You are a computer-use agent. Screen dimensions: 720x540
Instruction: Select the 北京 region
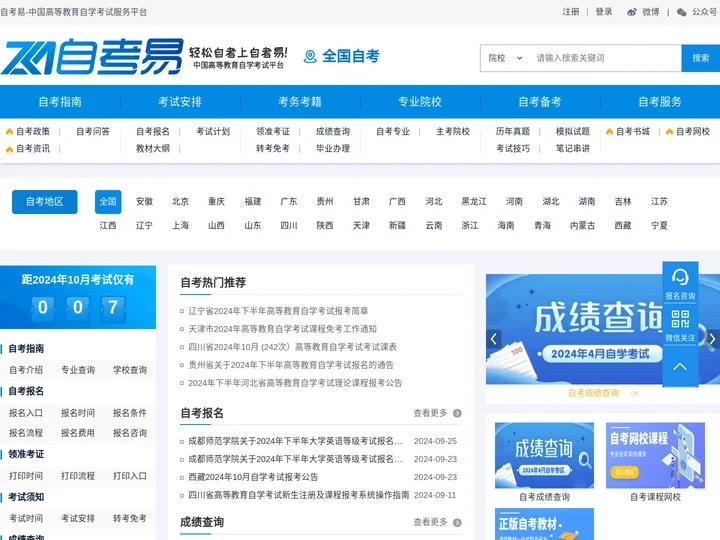[x=180, y=202]
